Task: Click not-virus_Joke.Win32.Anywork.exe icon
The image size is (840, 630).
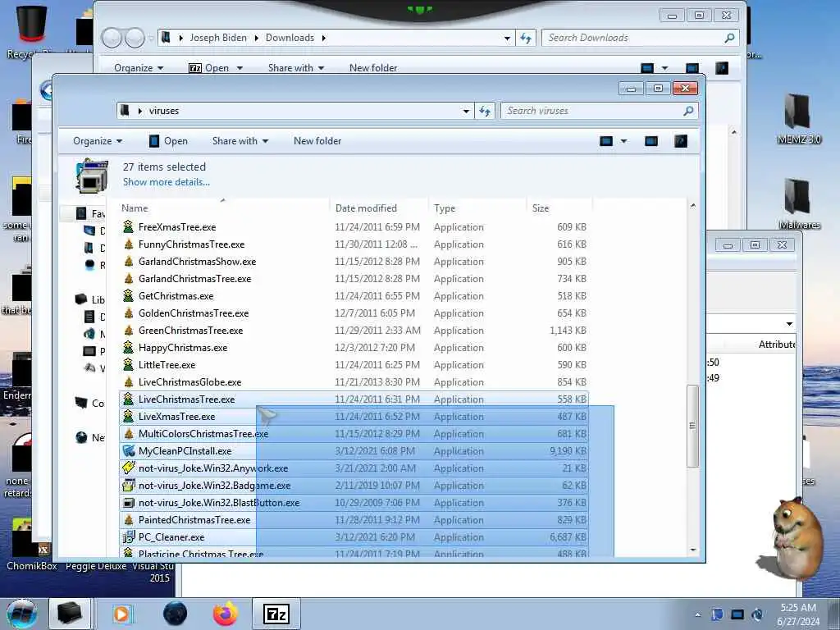Action: pyautogui.click(x=128, y=468)
